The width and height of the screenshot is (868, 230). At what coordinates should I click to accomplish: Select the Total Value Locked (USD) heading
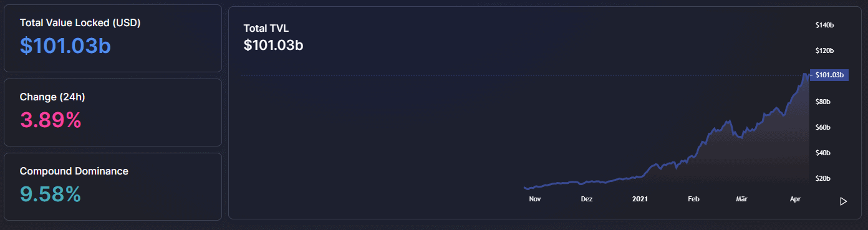click(80, 23)
